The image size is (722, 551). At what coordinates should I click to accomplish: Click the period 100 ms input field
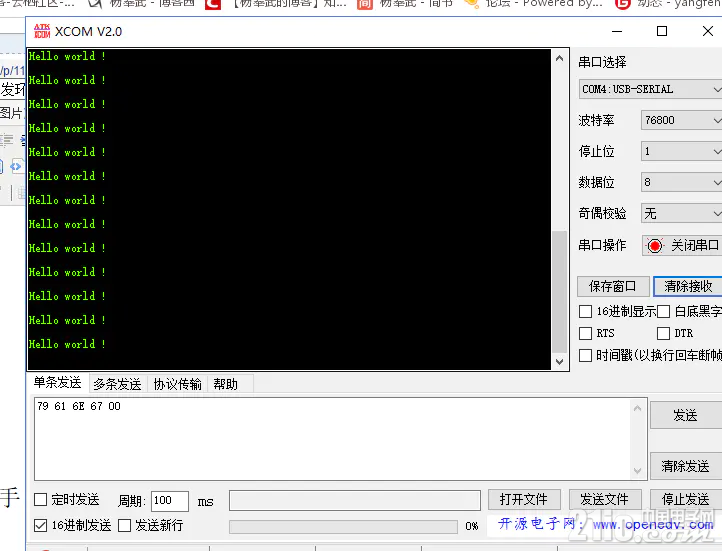[x=169, y=501]
